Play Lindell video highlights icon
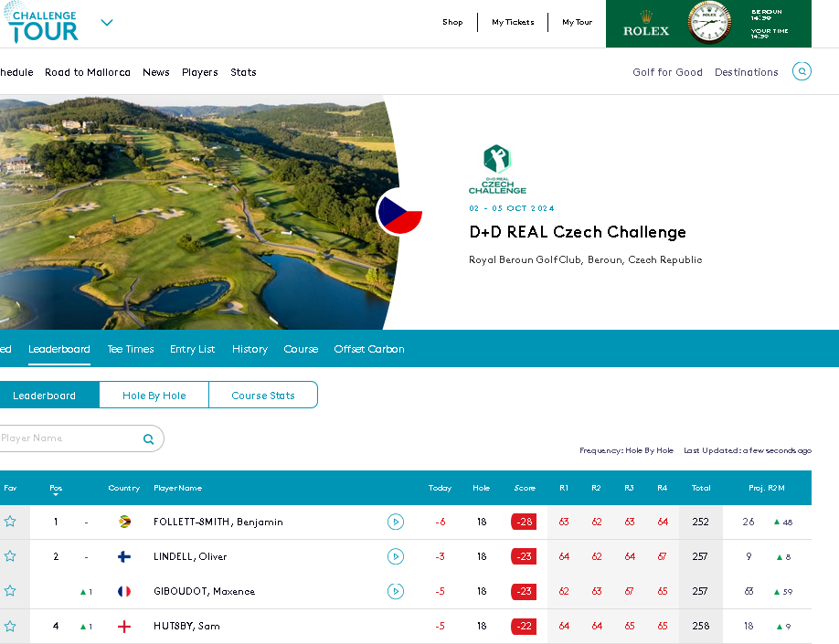 click(396, 557)
